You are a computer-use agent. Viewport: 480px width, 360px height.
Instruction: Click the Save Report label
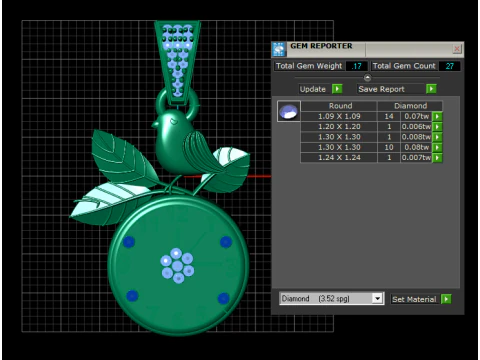(382, 89)
